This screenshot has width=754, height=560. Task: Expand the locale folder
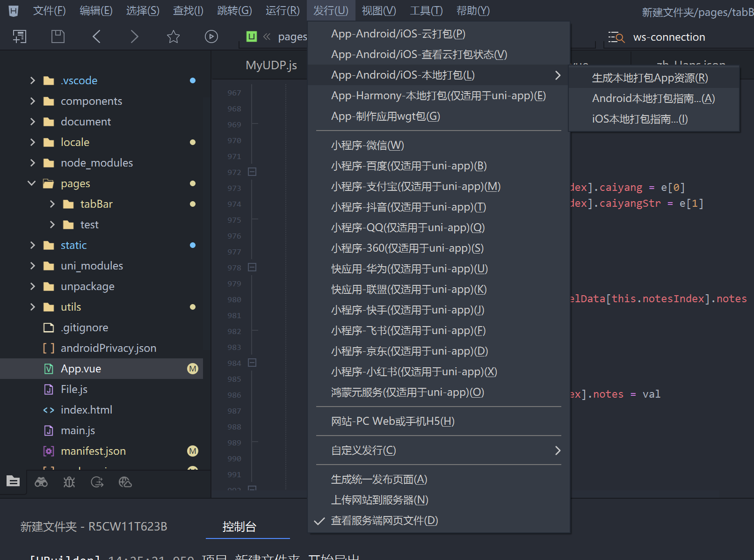pos(32,142)
